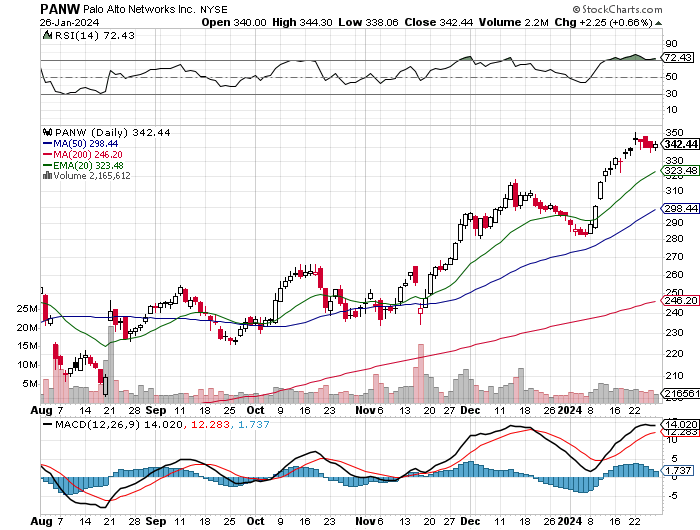Click the boxed 72.43 RSI axis tag
Viewport: 700px width, 530px height.
[x=678, y=58]
